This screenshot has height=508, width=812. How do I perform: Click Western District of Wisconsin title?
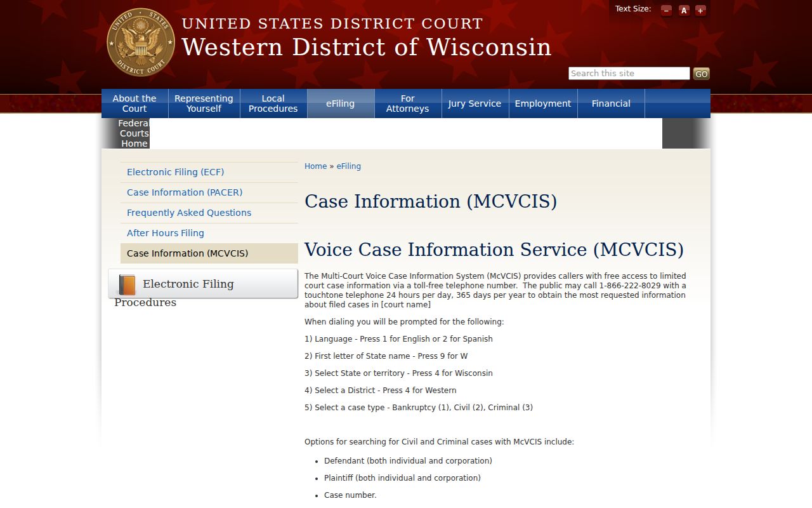click(x=367, y=48)
